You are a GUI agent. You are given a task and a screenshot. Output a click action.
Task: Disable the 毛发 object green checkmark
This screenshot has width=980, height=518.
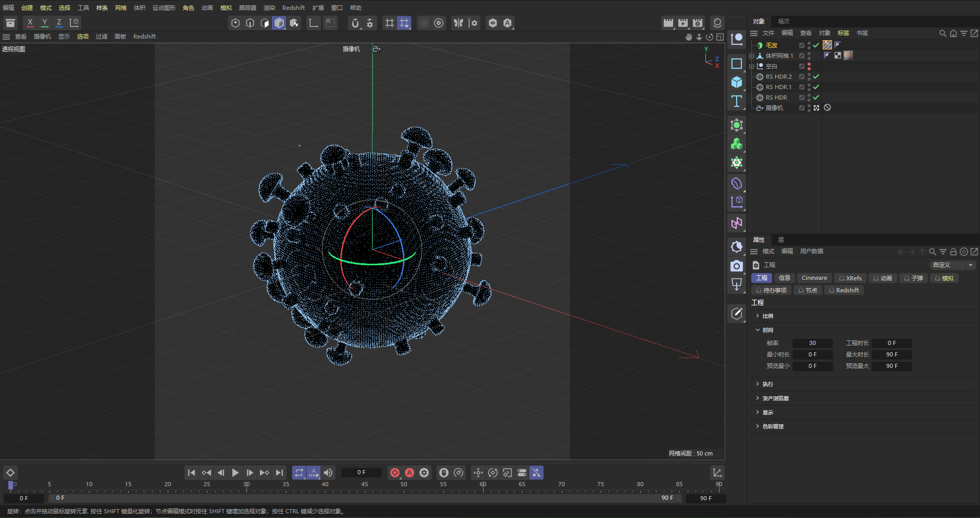[x=816, y=45]
